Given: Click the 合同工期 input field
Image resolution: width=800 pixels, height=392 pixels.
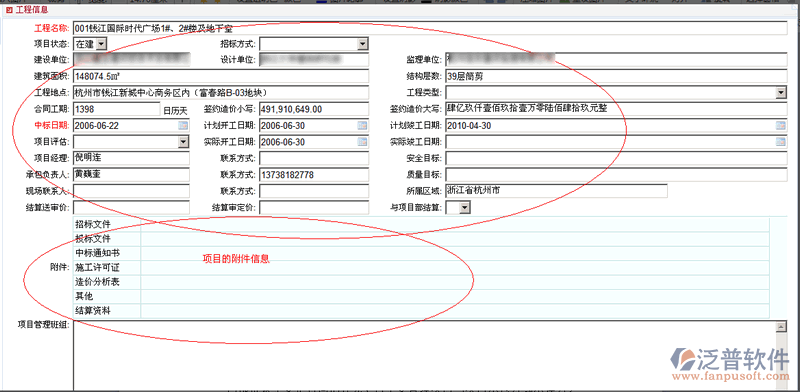Looking at the screenshot, I should coord(117,109).
